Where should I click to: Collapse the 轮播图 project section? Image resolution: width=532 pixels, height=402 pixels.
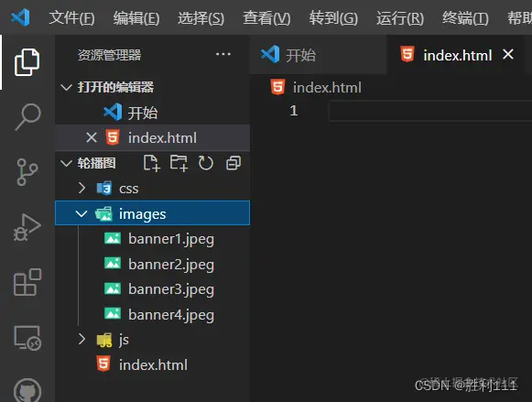(66, 163)
